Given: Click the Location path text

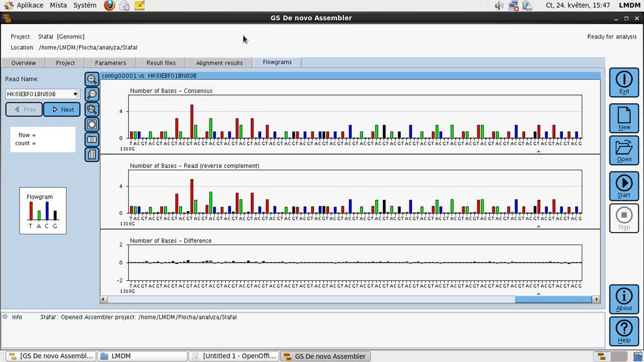Looking at the screenshot, I should (88, 47).
